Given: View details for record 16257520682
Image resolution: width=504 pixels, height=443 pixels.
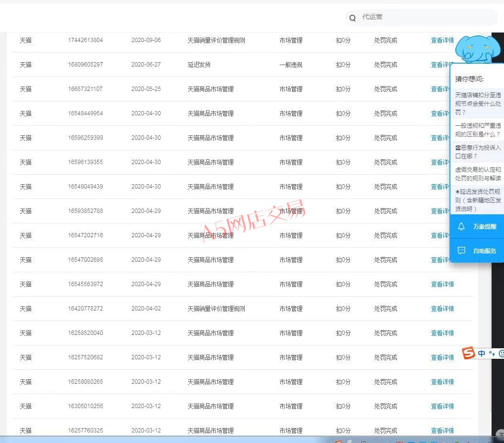Looking at the screenshot, I should tap(442, 358).
